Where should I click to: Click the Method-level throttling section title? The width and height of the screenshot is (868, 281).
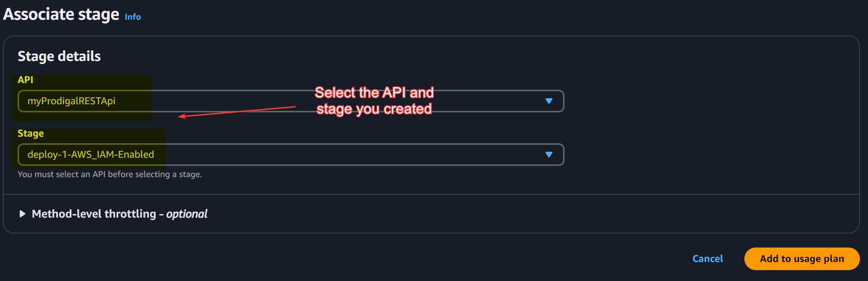tap(94, 214)
